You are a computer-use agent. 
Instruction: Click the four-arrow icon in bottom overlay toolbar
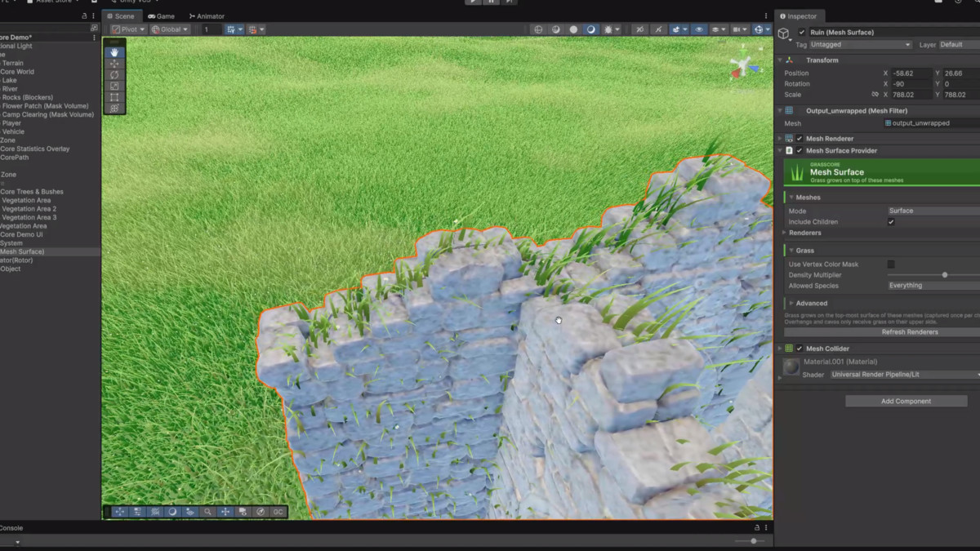(x=225, y=512)
